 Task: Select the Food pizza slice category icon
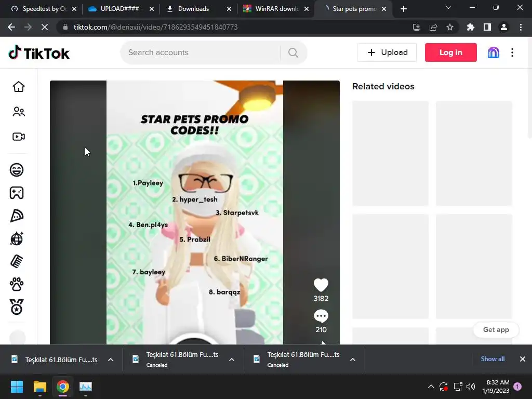coord(17,216)
